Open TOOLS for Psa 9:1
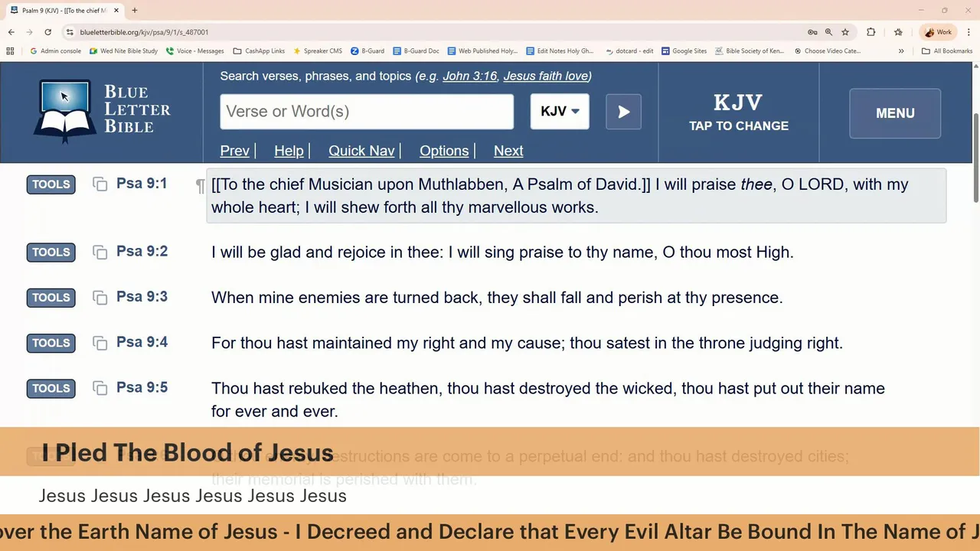980x551 pixels. (51, 184)
